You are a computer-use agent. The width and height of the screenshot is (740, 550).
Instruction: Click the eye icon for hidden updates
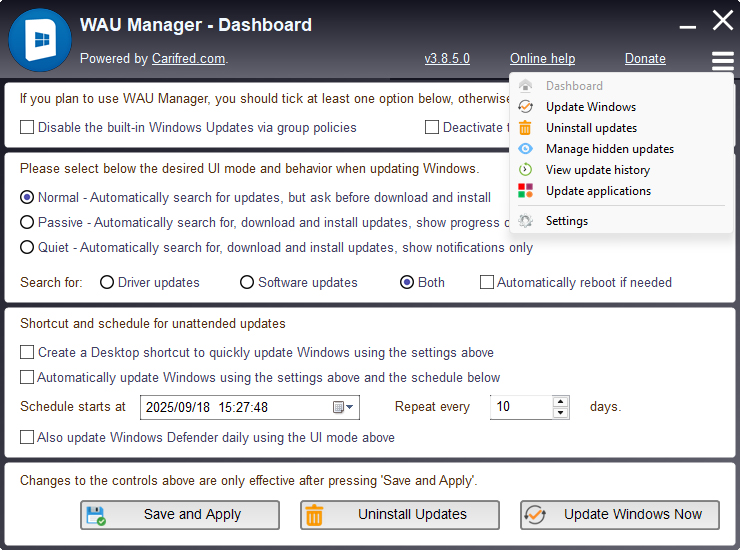pos(525,149)
